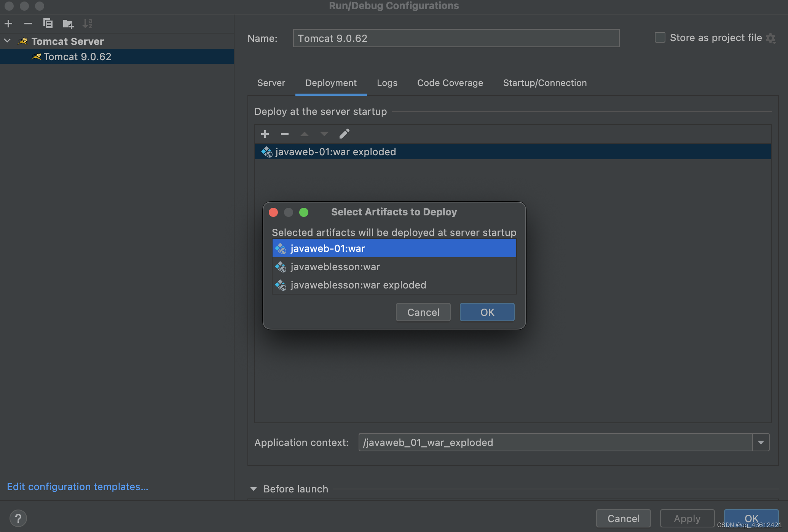Open Edit configuration templates link
Viewport: 788px width, 532px height.
point(78,486)
